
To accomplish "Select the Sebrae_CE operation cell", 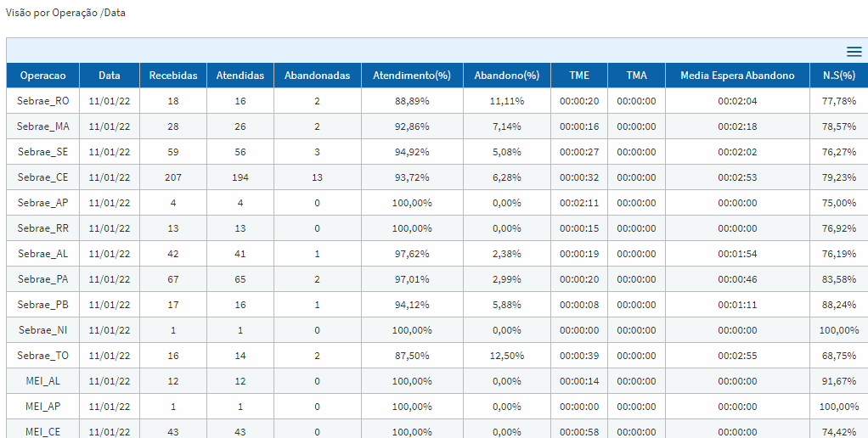I will point(43,177).
